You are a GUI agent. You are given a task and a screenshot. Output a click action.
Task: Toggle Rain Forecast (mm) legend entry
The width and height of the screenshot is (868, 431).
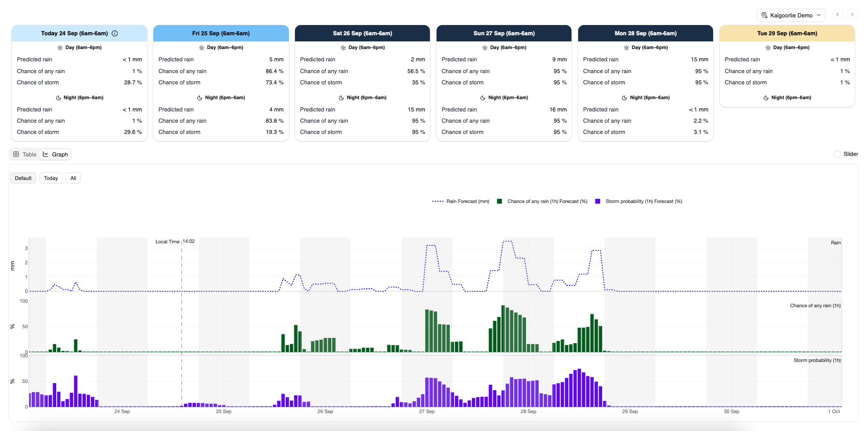461,201
